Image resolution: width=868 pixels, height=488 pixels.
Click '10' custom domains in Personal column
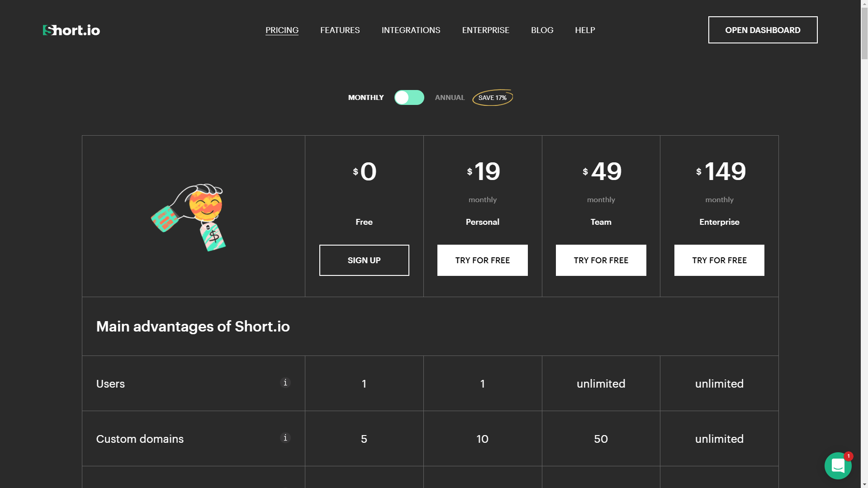(x=482, y=439)
